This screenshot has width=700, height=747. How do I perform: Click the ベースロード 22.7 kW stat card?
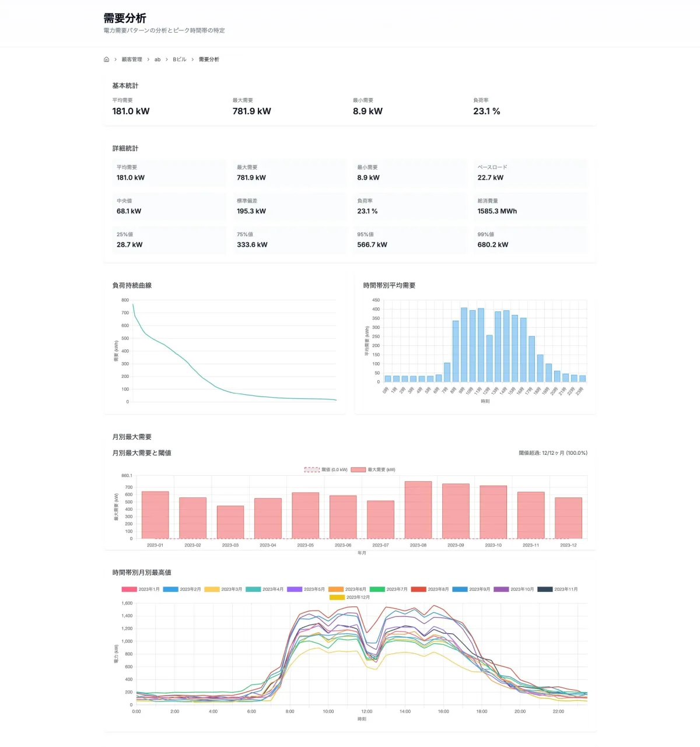pyautogui.click(x=528, y=173)
